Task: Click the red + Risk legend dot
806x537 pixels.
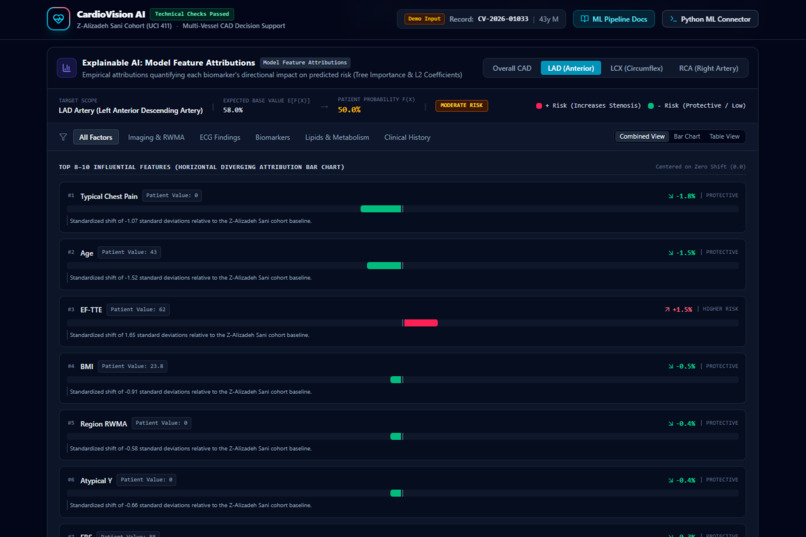Action: (539, 106)
